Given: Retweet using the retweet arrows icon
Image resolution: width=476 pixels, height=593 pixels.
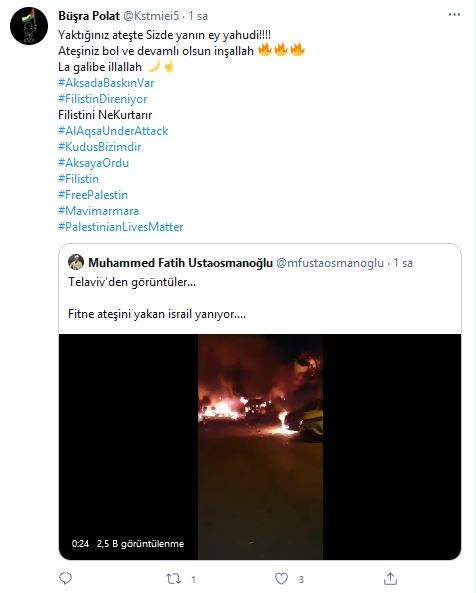Looking at the screenshot, I should [x=174, y=579].
